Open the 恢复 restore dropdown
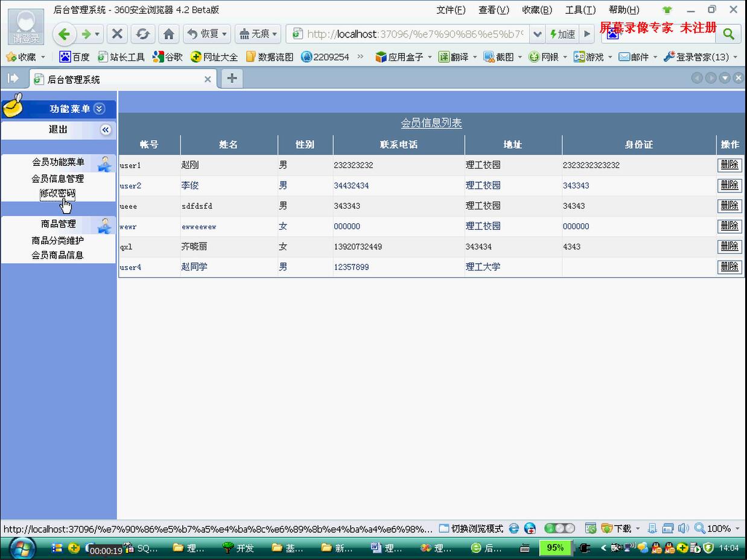The height and width of the screenshot is (560, 747). (206, 34)
